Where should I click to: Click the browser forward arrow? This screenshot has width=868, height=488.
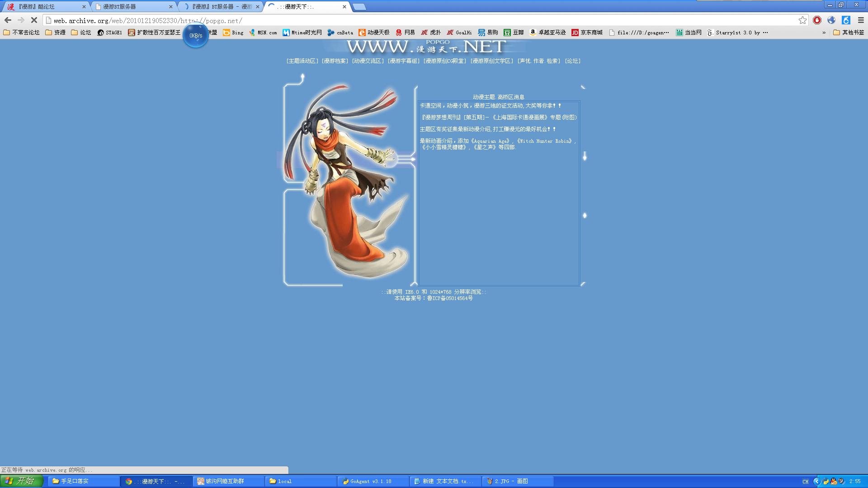(21, 20)
